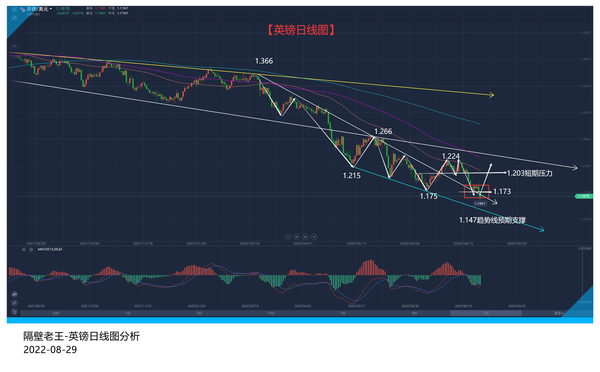The image size is (600, 372).
Task: Click the red rectangle near 1.173
Action: click(x=476, y=191)
